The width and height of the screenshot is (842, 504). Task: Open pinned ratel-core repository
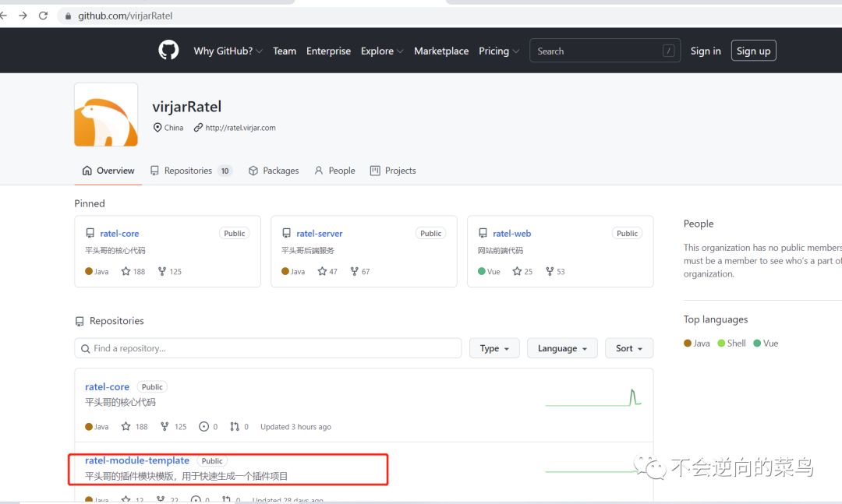[x=119, y=234]
